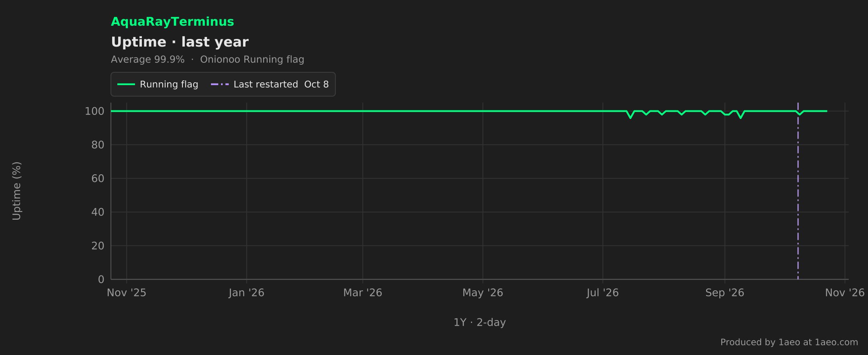The height and width of the screenshot is (355, 868).
Task: Click the 'Uptime · last year' title
Action: coord(180,42)
